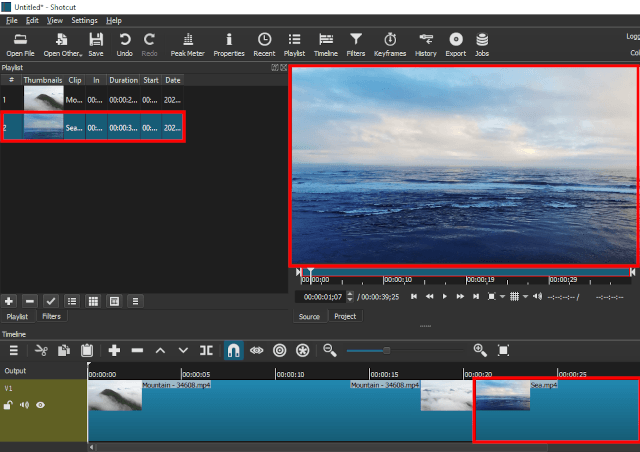Click the Thumbnails column header
Viewport: 640px width, 452px height.
point(43,80)
